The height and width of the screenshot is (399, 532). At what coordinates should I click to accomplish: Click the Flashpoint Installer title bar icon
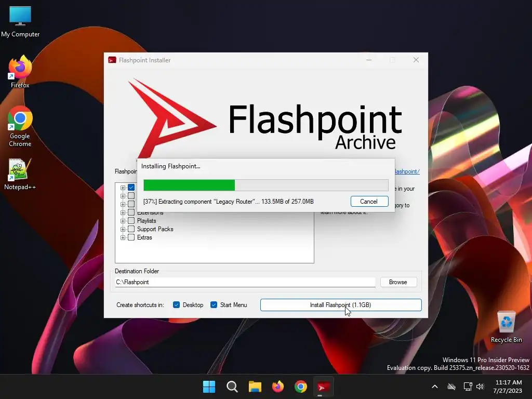[x=112, y=60]
